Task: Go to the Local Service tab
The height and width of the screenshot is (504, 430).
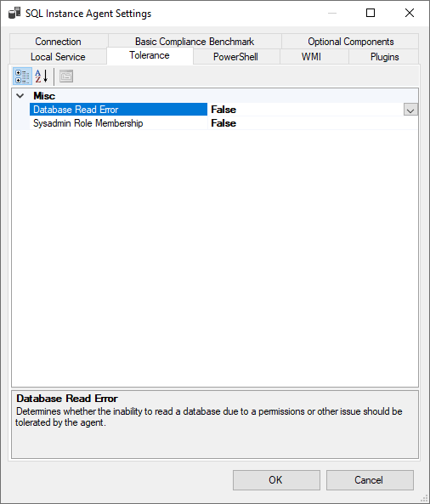Action: pos(58,57)
